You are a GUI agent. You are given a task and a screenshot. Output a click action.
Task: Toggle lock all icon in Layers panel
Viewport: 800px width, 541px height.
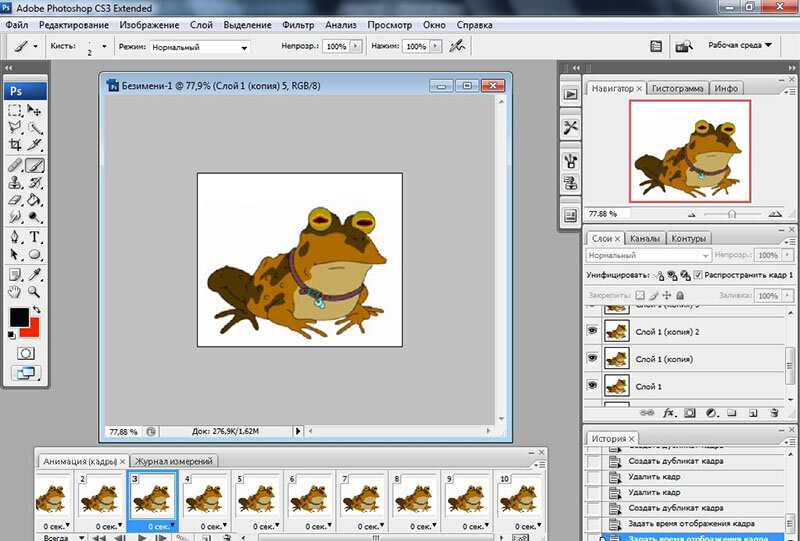(x=680, y=295)
